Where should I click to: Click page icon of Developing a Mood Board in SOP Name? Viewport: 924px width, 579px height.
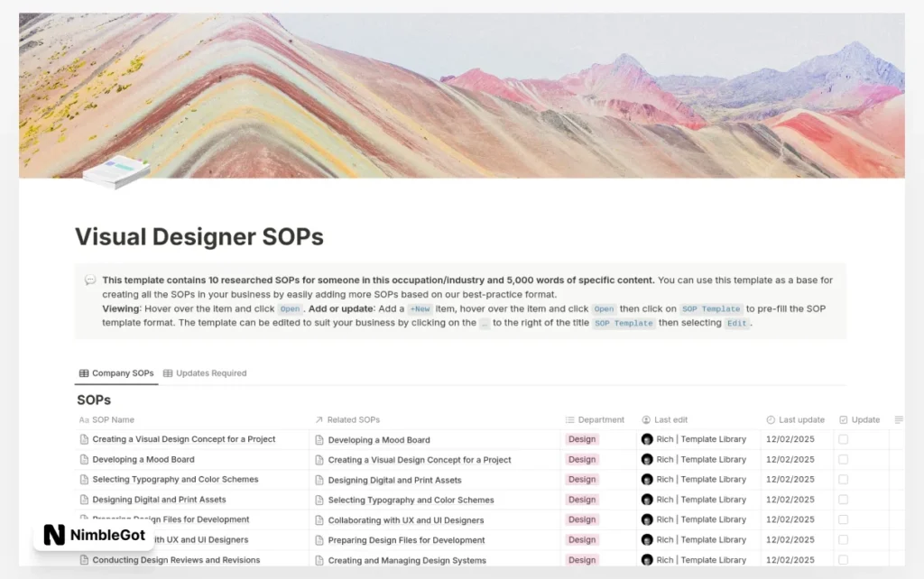84,459
